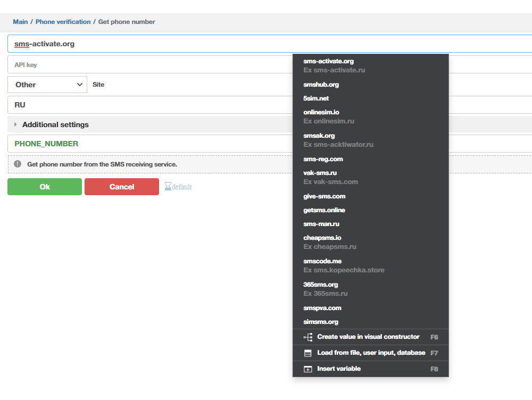Click the Get phone number breadcrumb text
This screenshot has width=532, height=400.
click(127, 22)
